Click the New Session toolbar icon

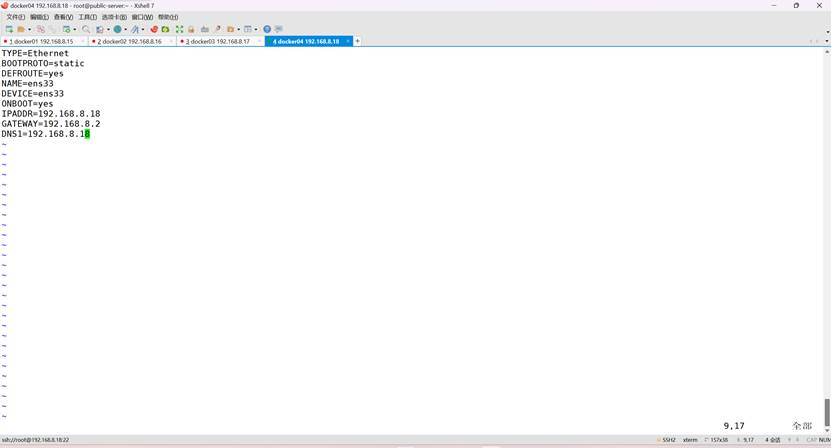click(9, 29)
